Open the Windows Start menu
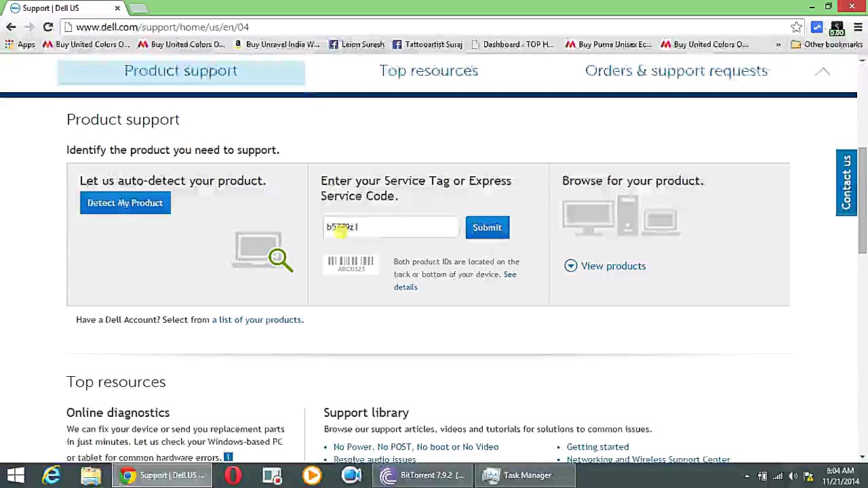Image resolution: width=868 pixels, height=488 pixels. coord(15,474)
